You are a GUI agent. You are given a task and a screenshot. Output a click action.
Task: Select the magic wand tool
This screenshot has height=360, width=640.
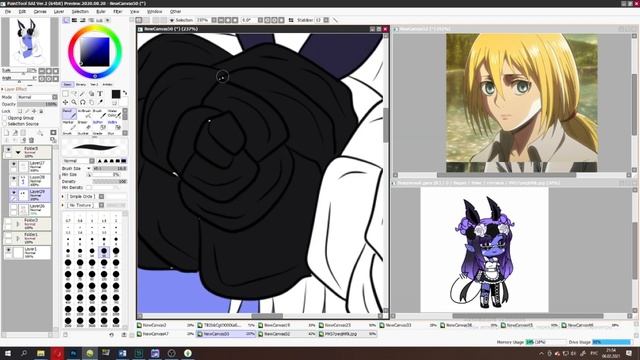[x=82, y=94]
